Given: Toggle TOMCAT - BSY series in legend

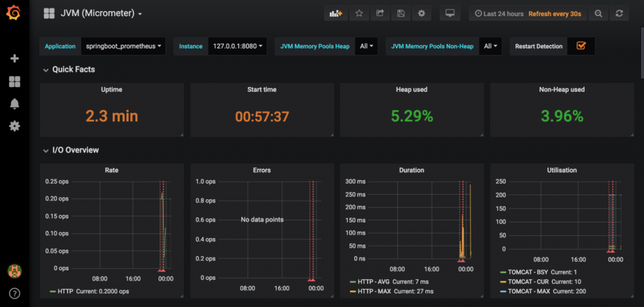Looking at the screenshot, I should click(528, 272).
